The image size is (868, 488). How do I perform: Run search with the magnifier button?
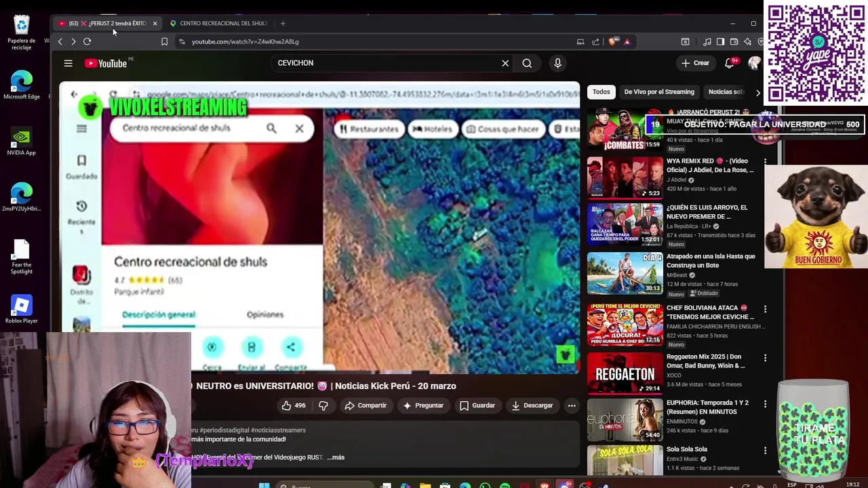click(527, 63)
